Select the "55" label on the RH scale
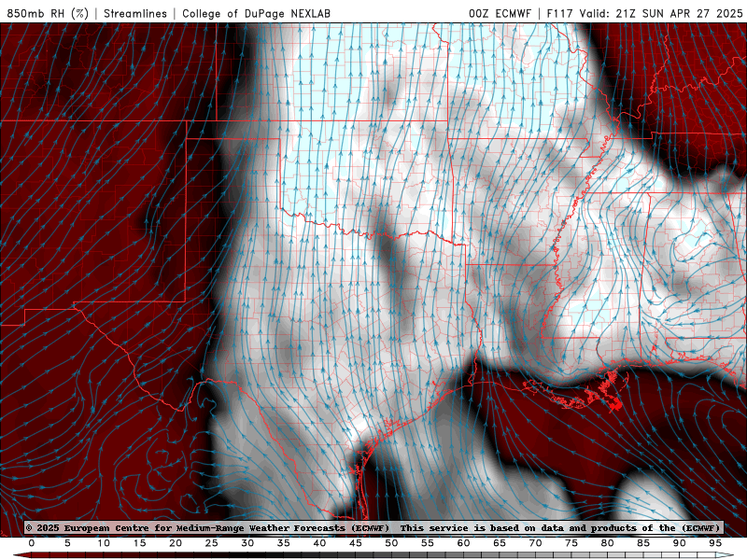This screenshot has width=747, height=560. click(x=428, y=543)
